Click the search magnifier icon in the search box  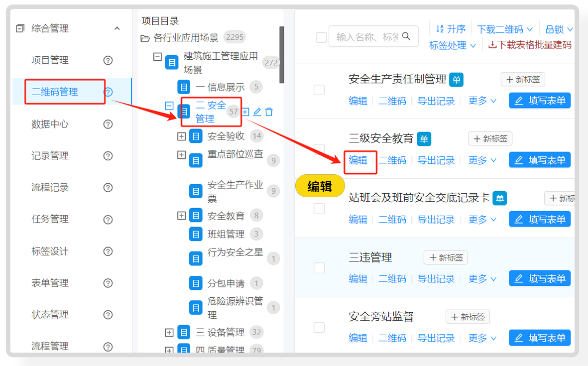tap(406, 36)
